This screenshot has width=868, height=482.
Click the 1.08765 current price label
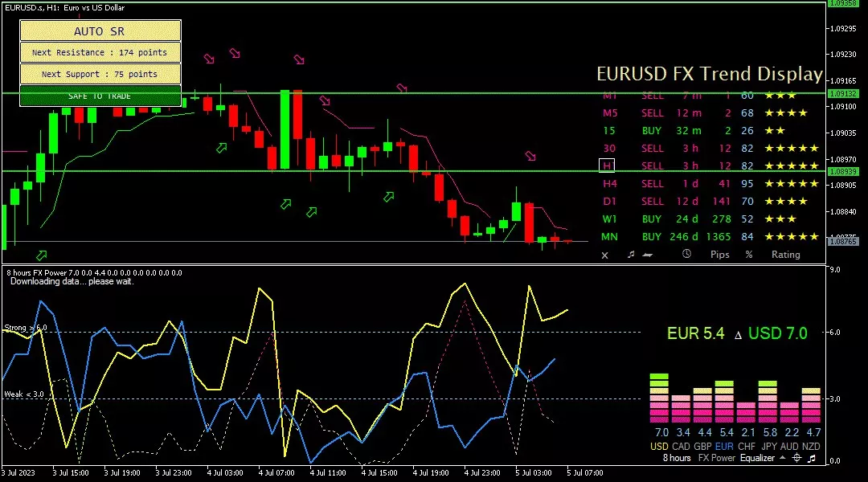pos(843,241)
